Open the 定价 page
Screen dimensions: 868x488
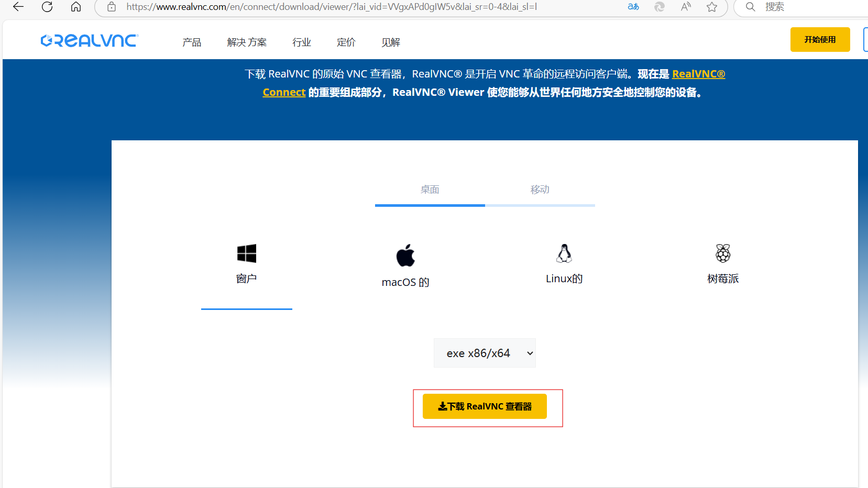(346, 42)
